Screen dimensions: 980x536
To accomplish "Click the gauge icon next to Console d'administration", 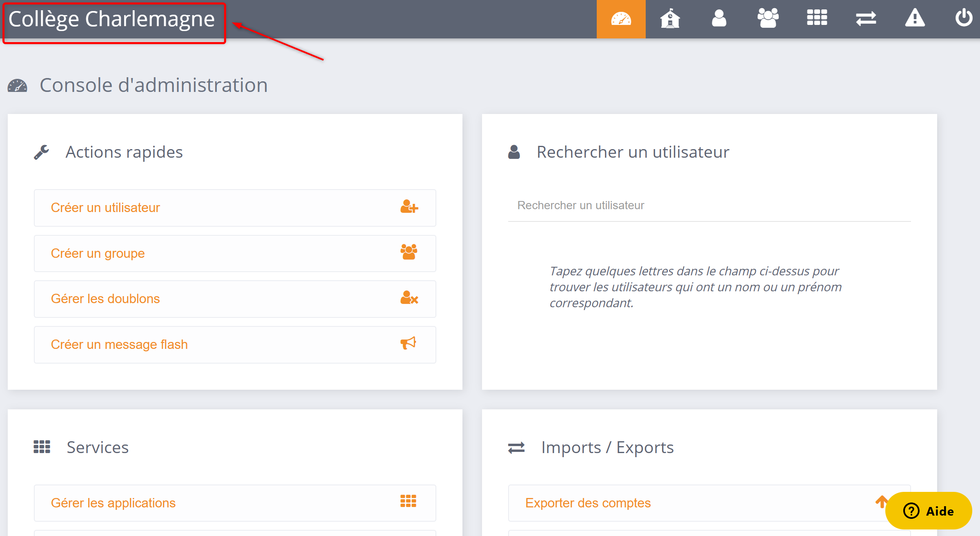I will click(x=17, y=85).
